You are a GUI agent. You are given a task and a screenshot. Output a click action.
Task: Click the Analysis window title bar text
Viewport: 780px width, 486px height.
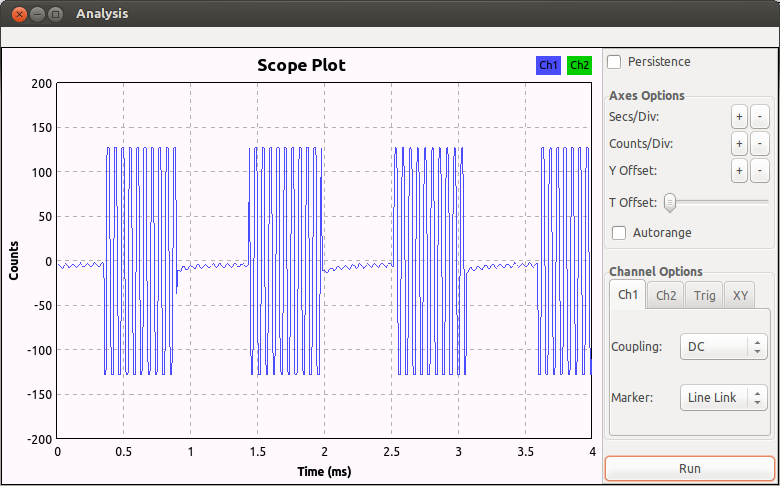click(102, 14)
